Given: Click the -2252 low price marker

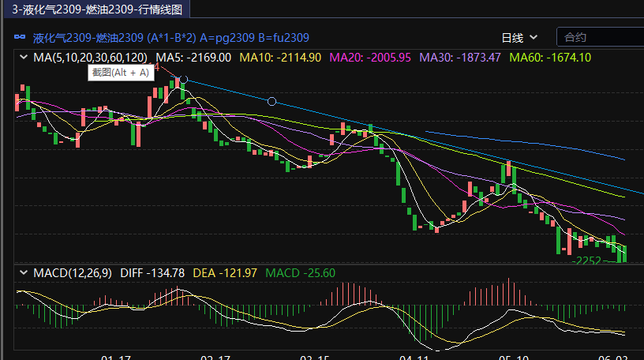Looking at the screenshot, I should pyautogui.click(x=589, y=260).
